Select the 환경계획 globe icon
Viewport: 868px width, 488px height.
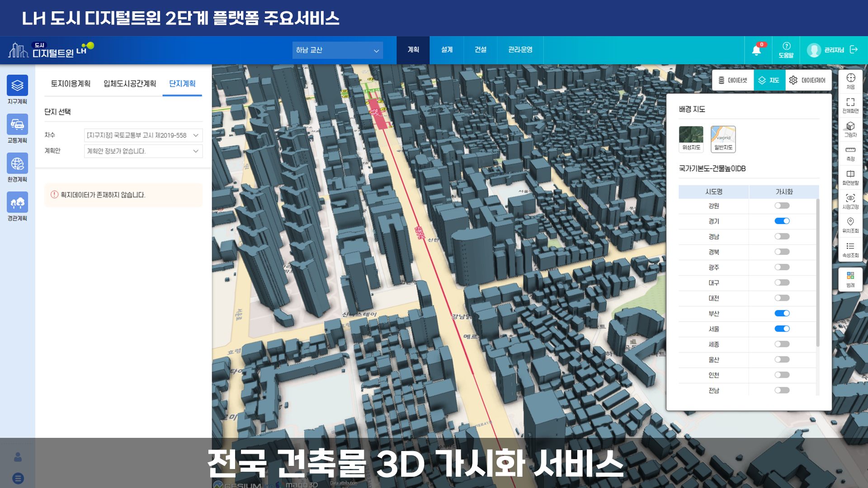(17, 164)
